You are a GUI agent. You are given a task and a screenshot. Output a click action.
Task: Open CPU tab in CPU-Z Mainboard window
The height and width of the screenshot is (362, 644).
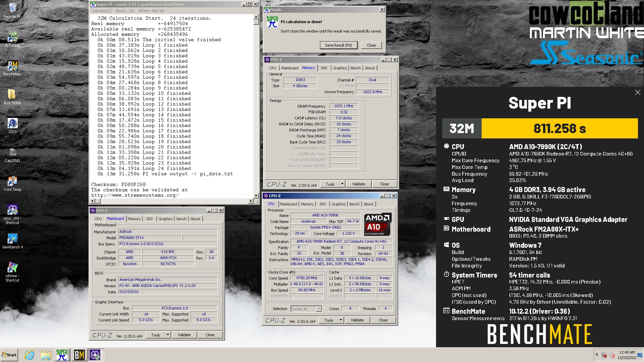[x=98, y=219]
